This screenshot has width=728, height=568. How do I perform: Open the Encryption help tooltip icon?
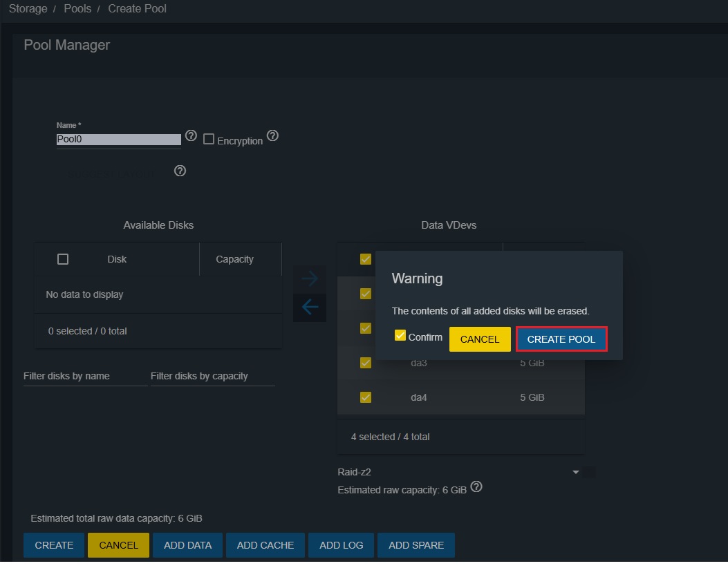coord(272,135)
